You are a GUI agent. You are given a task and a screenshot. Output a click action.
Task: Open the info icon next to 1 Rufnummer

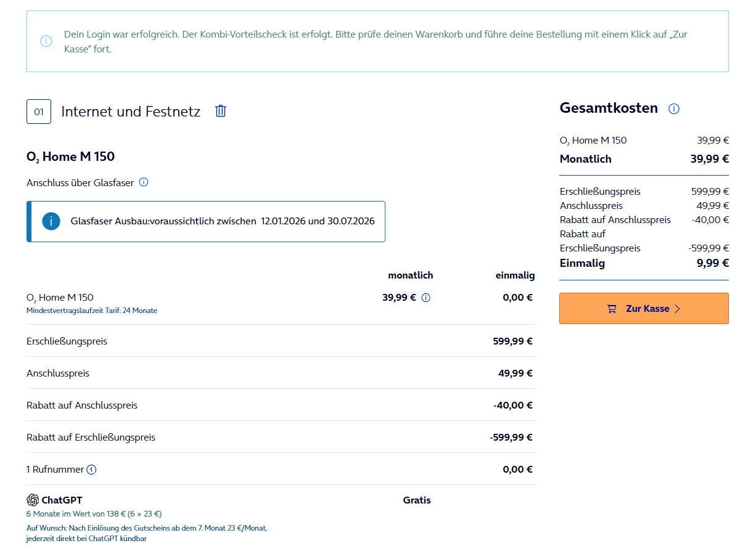click(x=91, y=470)
